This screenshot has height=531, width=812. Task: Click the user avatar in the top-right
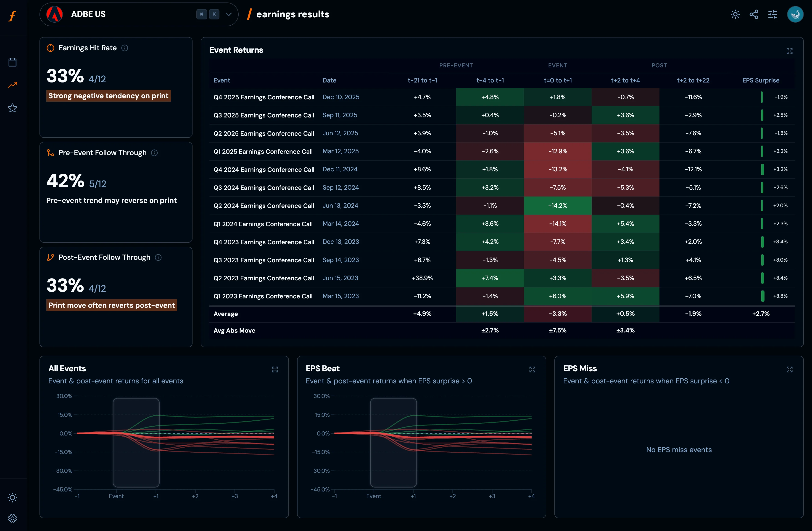pos(796,14)
